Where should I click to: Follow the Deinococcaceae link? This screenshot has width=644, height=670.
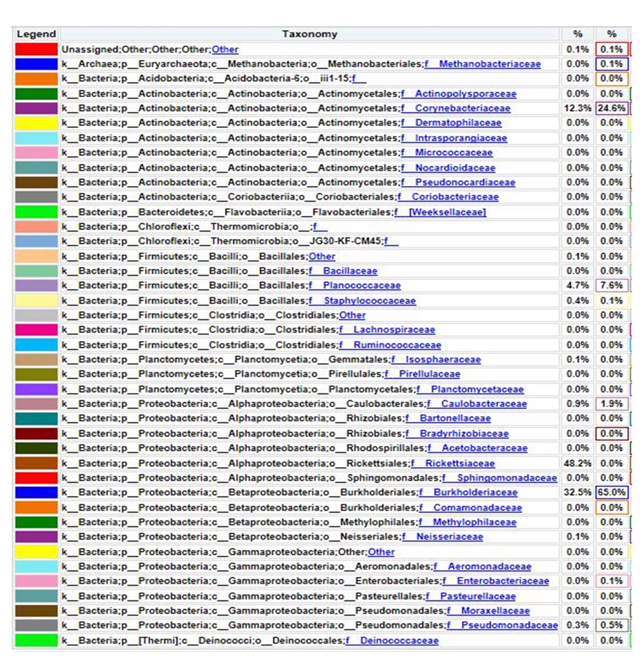[399, 641]
